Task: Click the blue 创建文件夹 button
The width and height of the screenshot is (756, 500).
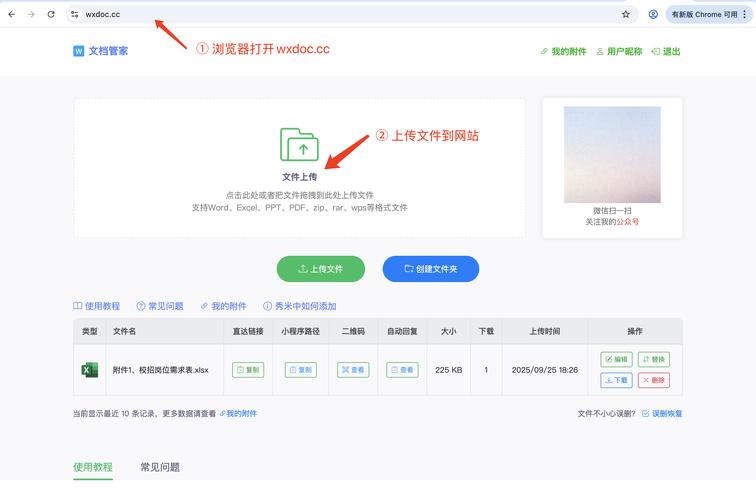Action: (431, 269)
